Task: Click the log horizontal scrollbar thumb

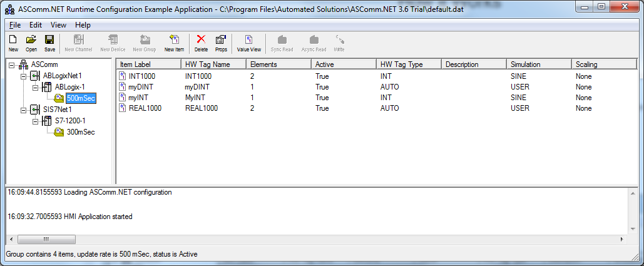Action: pos(46,239)
